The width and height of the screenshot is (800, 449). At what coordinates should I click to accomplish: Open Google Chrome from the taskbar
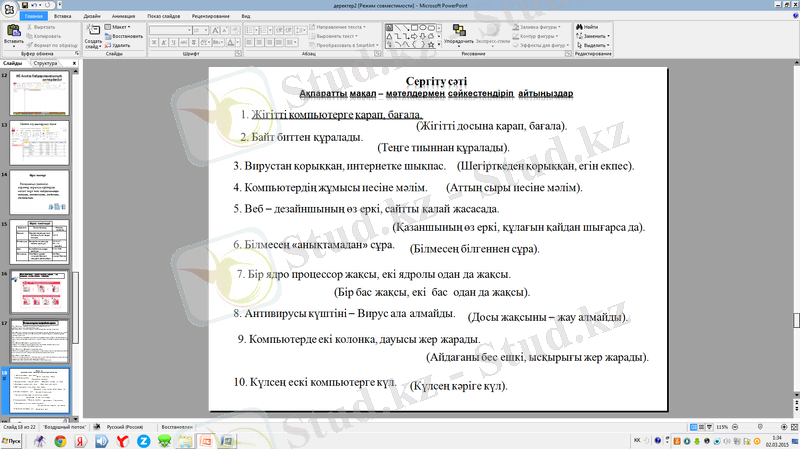(60, 440)
